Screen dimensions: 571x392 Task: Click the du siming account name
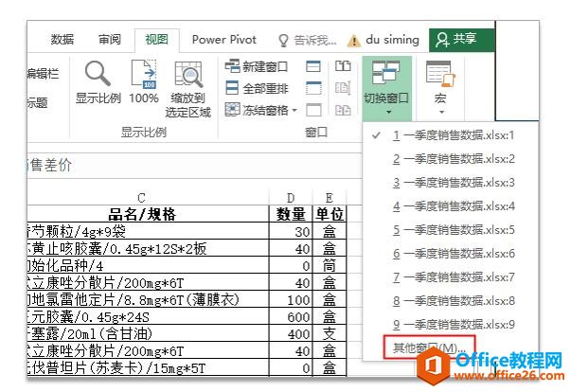[392, 40]
